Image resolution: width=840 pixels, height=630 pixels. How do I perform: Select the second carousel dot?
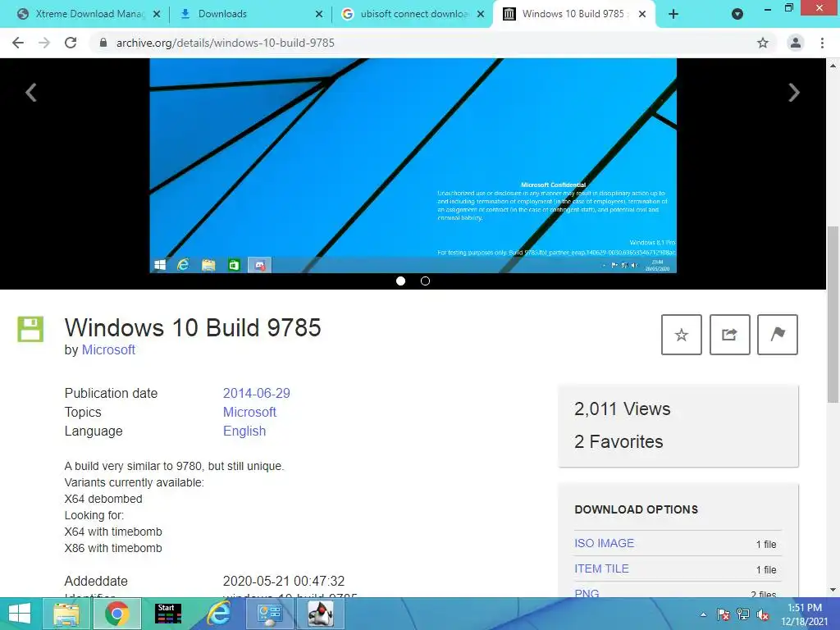pos(426,281)
